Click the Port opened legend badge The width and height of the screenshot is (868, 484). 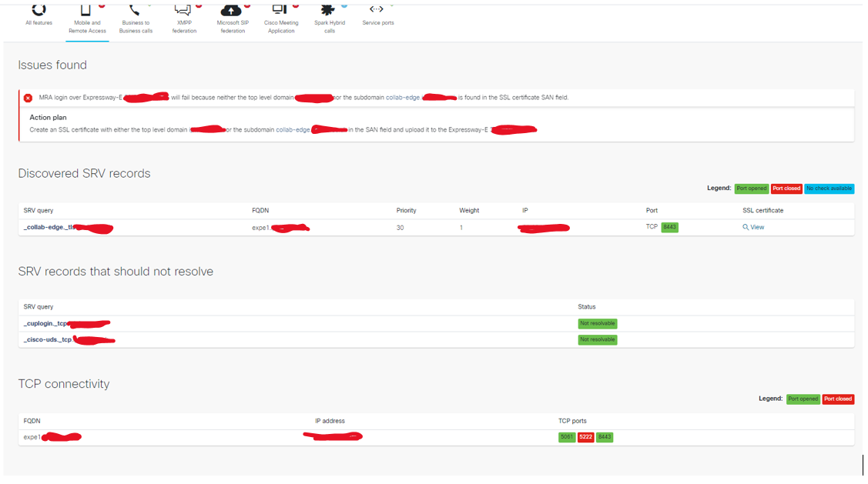751,189
